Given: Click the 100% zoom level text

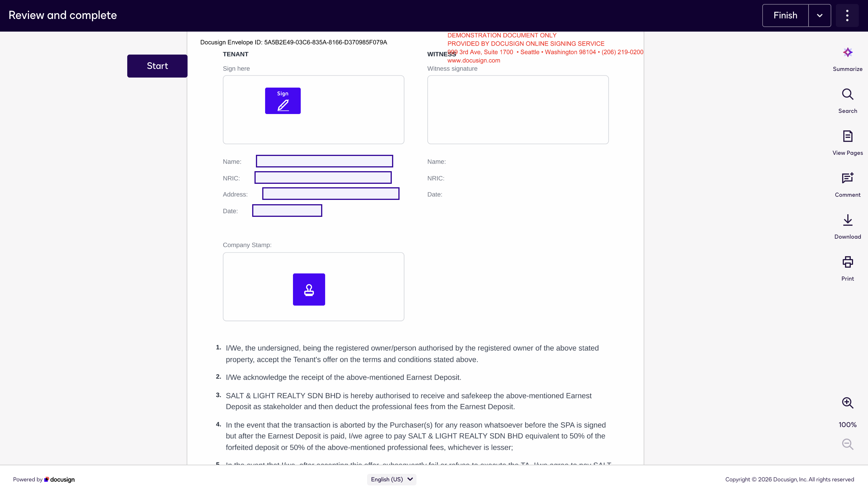Looking at the screenshot, I should (x=847, y=425).
